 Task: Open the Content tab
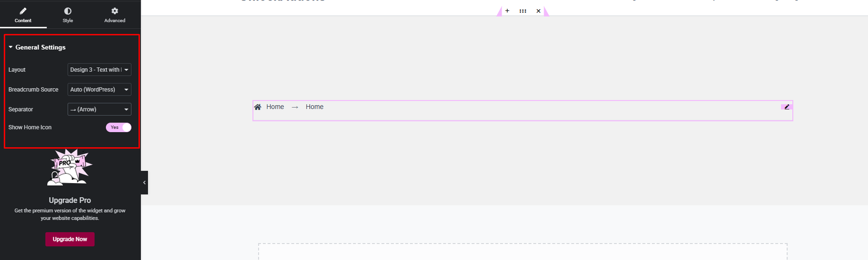(x=23, y=15)
